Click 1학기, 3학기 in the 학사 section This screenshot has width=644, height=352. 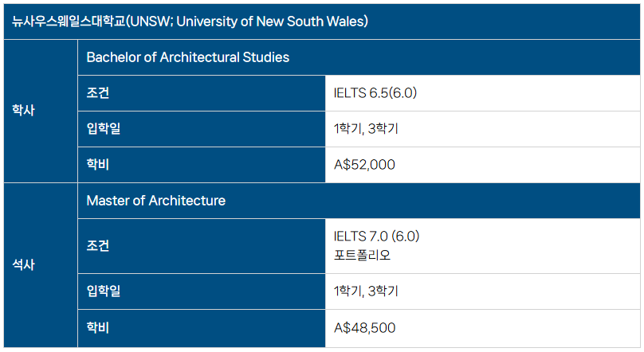366,129
